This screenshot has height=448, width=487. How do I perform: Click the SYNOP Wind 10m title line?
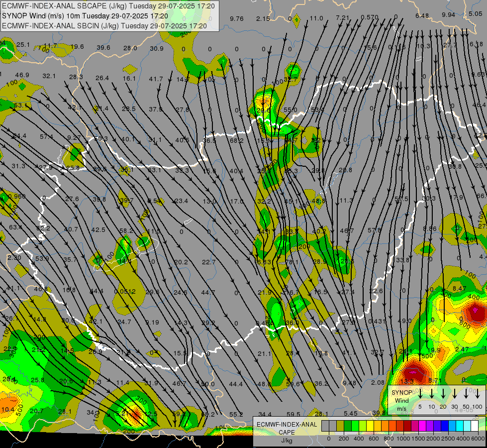(x=85, y=16)
